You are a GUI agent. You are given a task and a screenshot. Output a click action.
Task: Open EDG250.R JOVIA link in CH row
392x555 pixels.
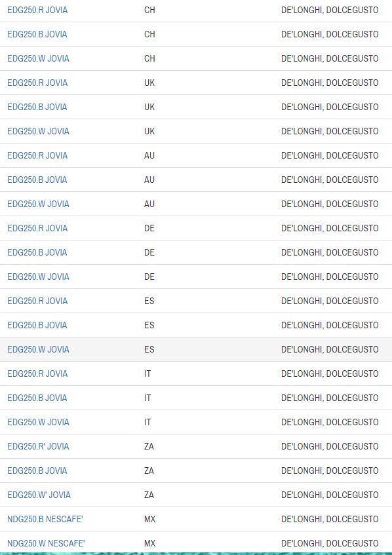pyautogui.click(x=37, y=10)
